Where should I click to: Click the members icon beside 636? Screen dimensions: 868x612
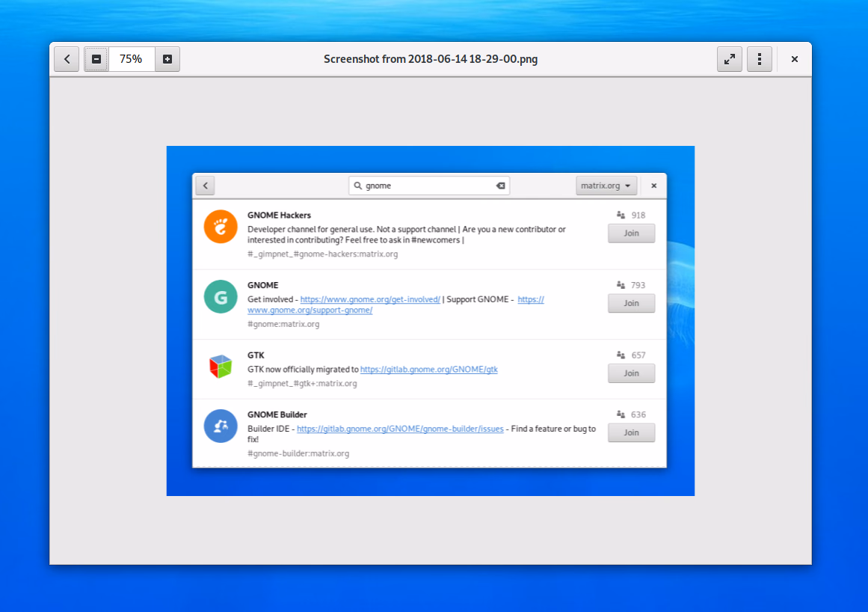[x=621, y=414]
